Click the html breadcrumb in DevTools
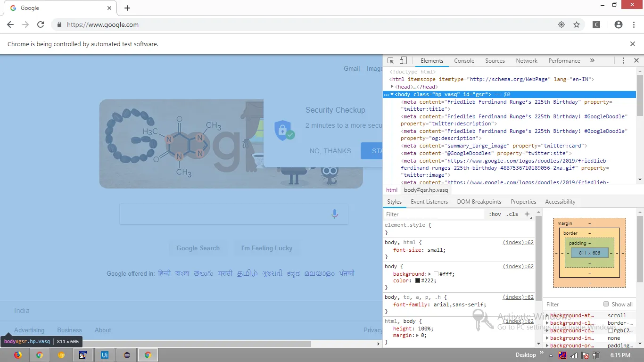 [392, 190]
